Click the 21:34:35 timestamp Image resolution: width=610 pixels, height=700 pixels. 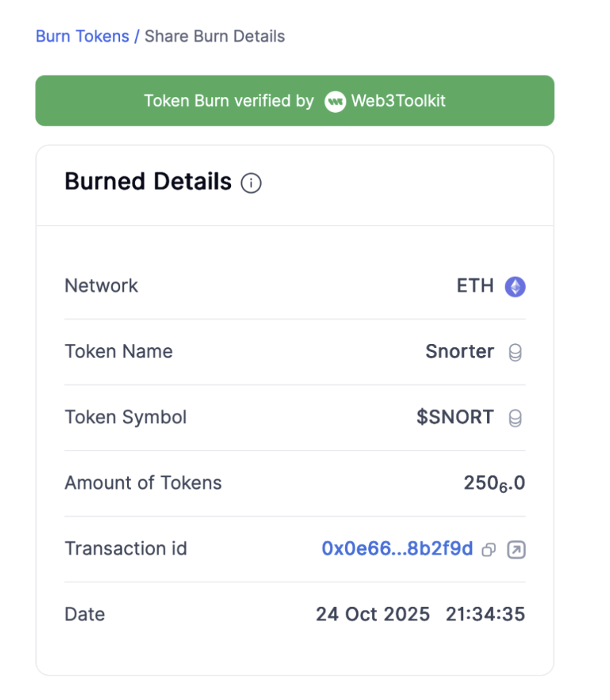485,614
